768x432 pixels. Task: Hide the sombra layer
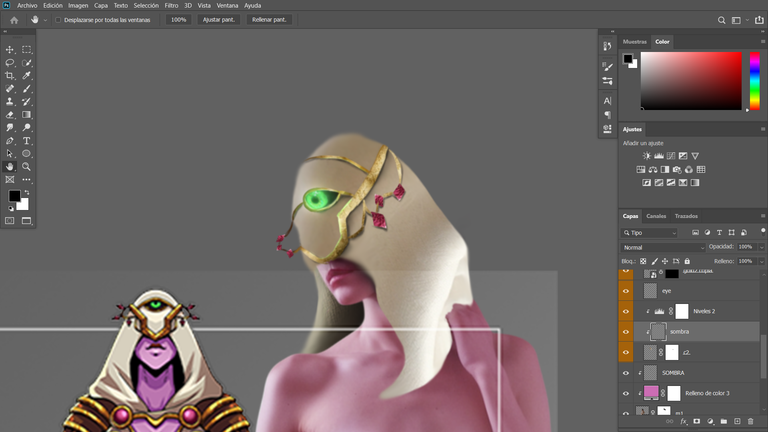pos(626,332)
